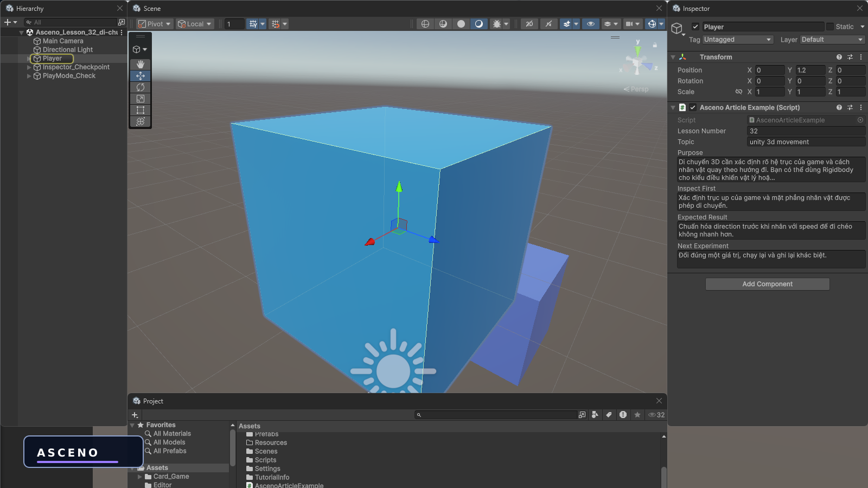Open Search by Type in Project panel
The width and height of the screenshot is (868, 488).
coord(595,415)
